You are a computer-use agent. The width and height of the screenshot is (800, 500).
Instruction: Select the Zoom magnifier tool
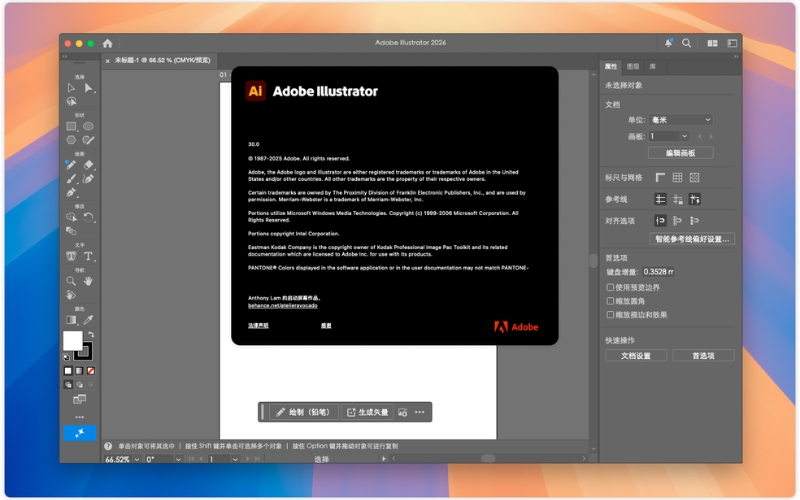(x=71, y=281)
